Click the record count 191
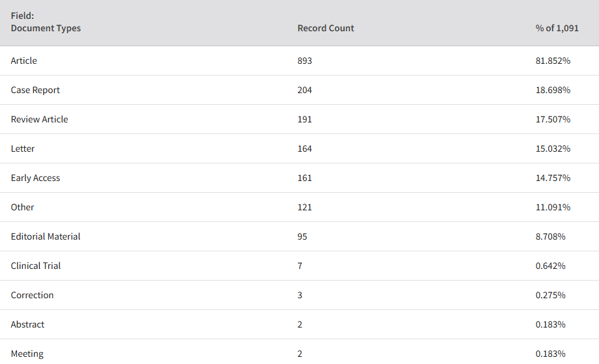Screen dimensions: 599x364 coord(304,119)
